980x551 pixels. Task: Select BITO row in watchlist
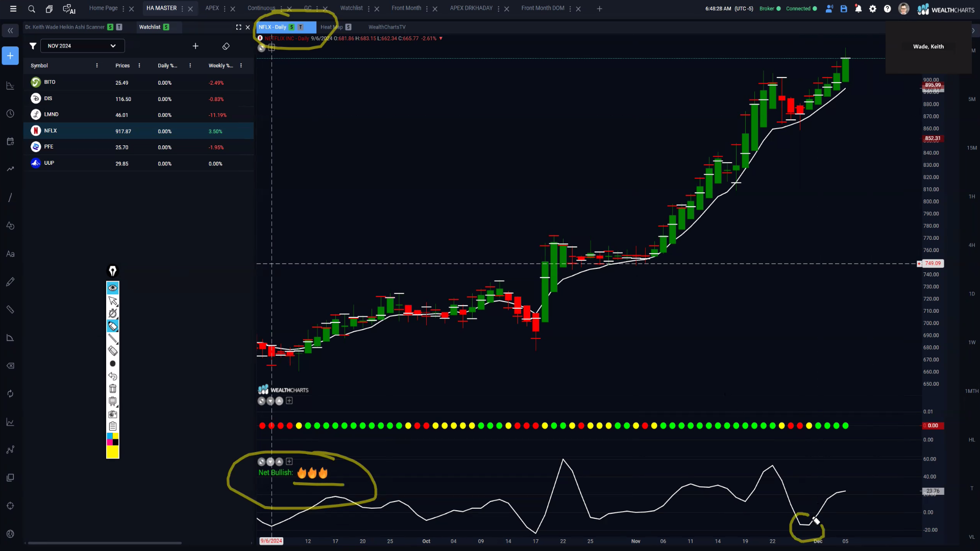point(139,82)
